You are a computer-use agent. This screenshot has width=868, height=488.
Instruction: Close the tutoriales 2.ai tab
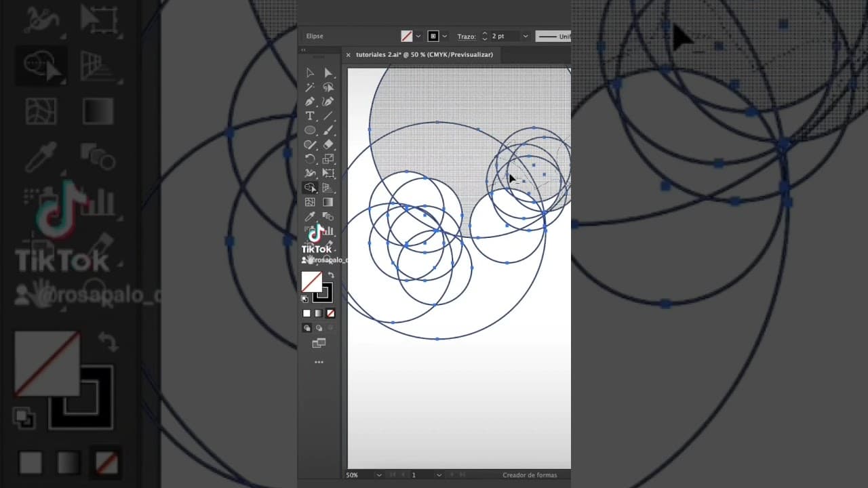pos(348,55)
